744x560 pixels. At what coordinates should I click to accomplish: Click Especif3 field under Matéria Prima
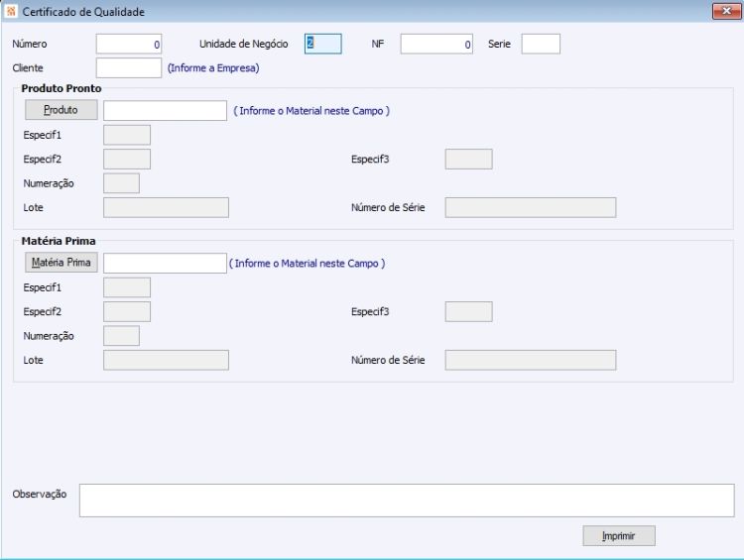(x=469, y=312)
